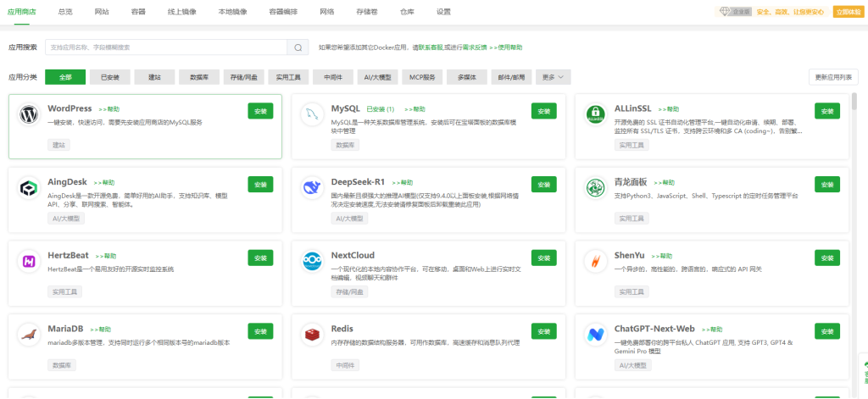868x399 pixels.
Task: Open the >>使用帮助 link
Action: click(505, 47)
